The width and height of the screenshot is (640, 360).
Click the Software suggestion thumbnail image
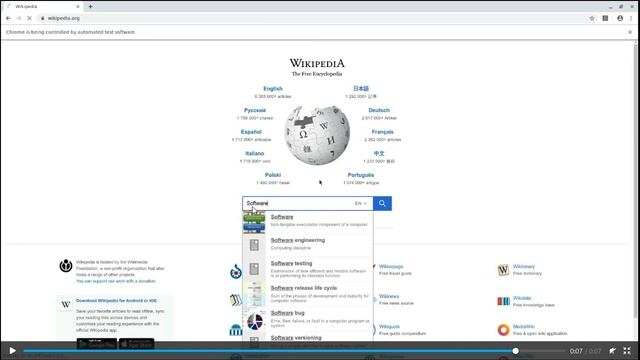(x=254, y=222)
